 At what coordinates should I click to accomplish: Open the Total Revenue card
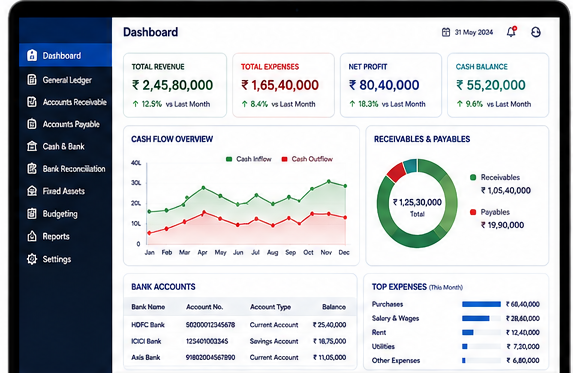(x=175, y=85)
